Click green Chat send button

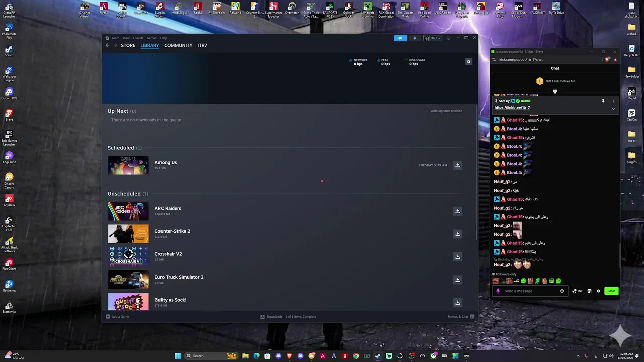click(611, 291)
